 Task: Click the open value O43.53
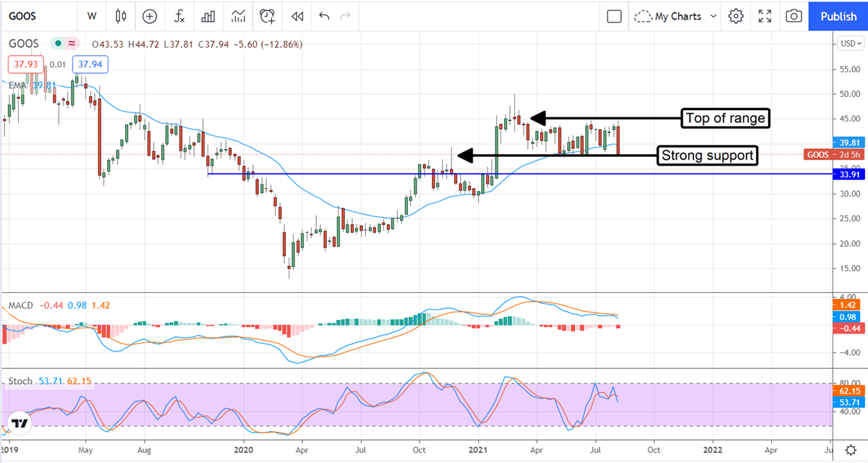(109, 44)
